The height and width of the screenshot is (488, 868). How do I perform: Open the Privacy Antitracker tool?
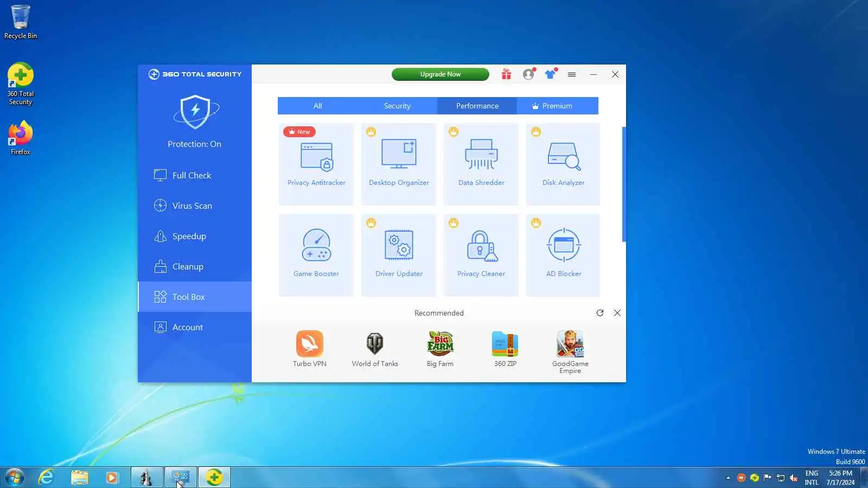[x=316, y=164]
